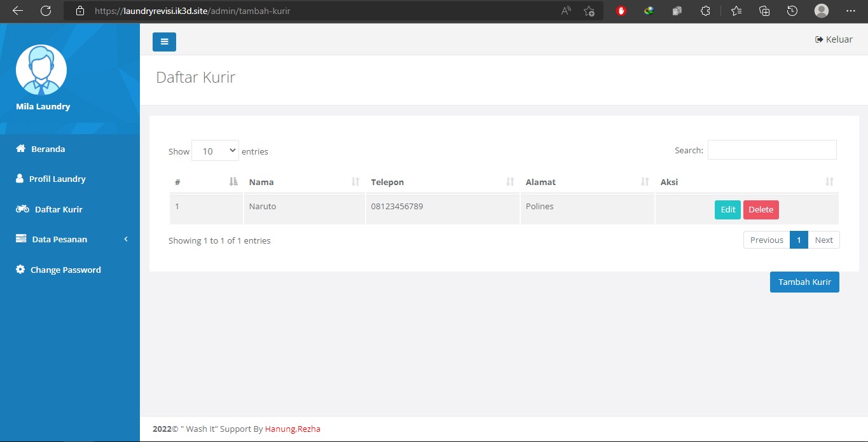Open browser history icon
Image resolution: width=868 pixels, height=442 pixels.
point(792,11)
